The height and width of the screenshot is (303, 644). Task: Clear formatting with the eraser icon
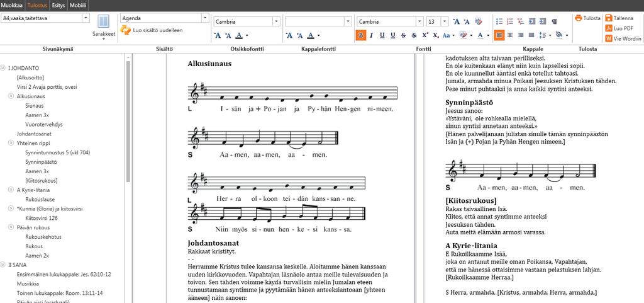pos(478,21)
